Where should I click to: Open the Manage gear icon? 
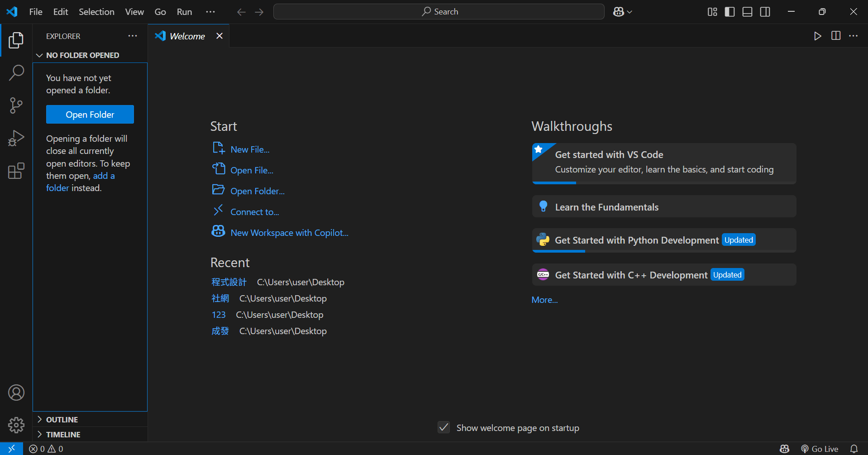click(16, 425)
